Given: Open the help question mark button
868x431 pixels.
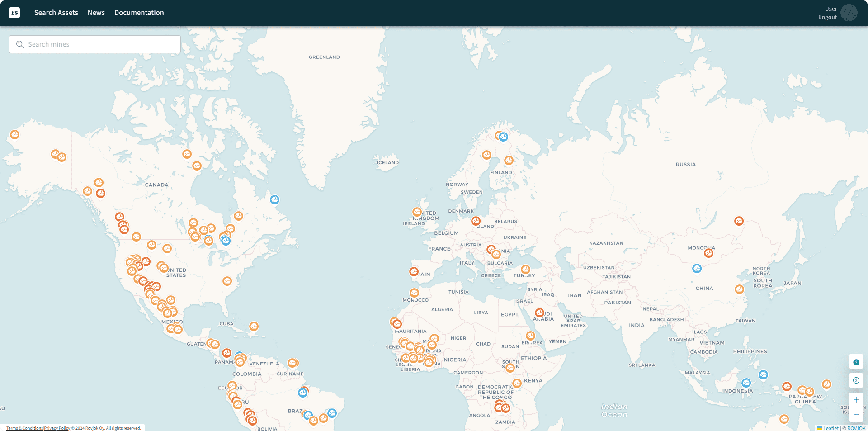Looking at the screenshot, I should coord(856,362).
